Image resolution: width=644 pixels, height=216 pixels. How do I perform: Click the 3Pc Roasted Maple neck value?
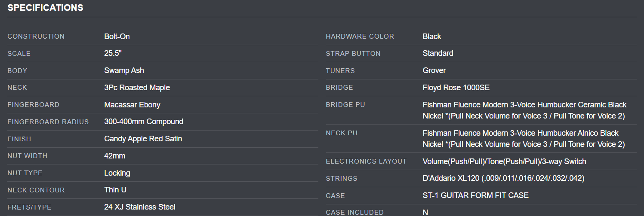tap(137, 88)
